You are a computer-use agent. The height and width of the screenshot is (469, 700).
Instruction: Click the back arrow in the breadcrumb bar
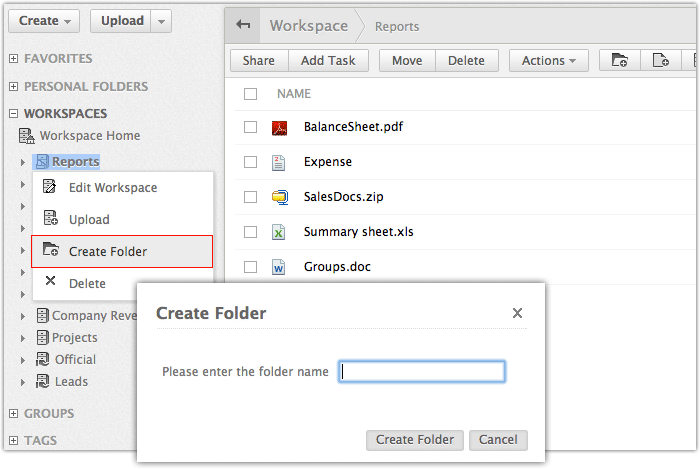(243, 25)
